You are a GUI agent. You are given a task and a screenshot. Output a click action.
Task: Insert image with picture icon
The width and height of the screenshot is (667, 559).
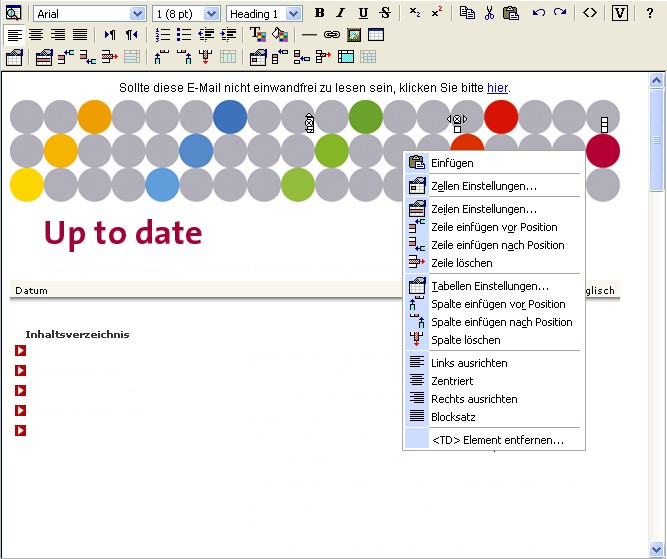(x=354, y=35)
